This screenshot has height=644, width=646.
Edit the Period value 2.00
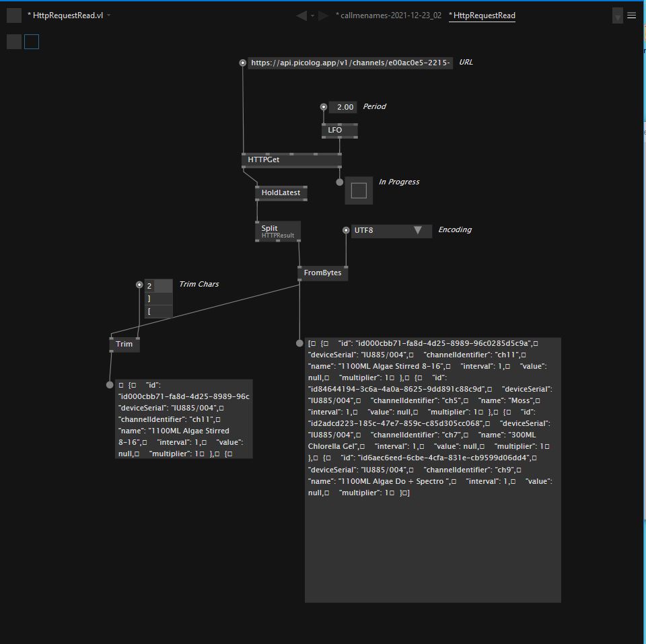(343, 107)
